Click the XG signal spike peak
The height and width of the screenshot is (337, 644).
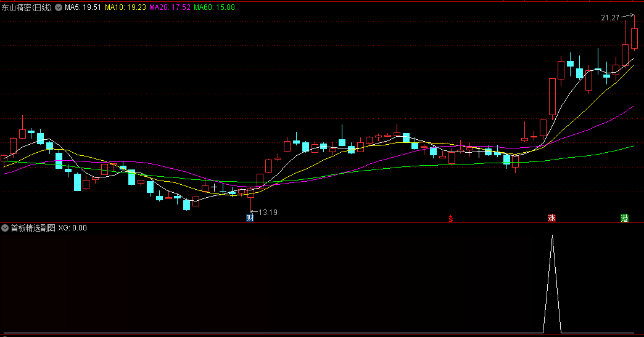point(552,236)
